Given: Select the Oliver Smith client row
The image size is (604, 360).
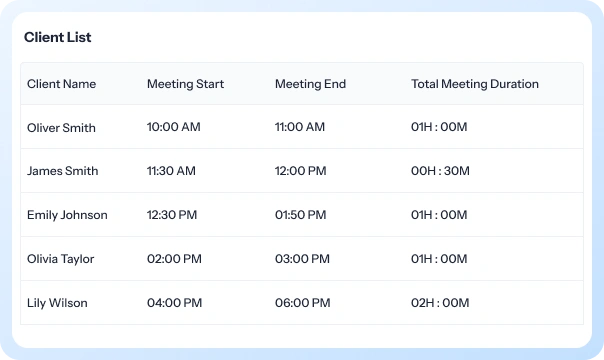Looking at the screenshot, I should (302, 127).
